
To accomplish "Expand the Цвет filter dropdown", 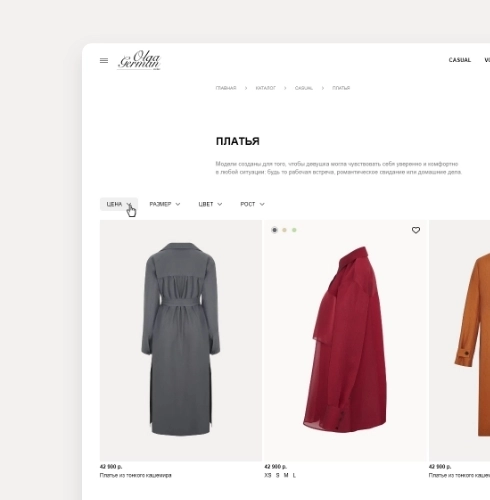I will [x=210, y=204].
